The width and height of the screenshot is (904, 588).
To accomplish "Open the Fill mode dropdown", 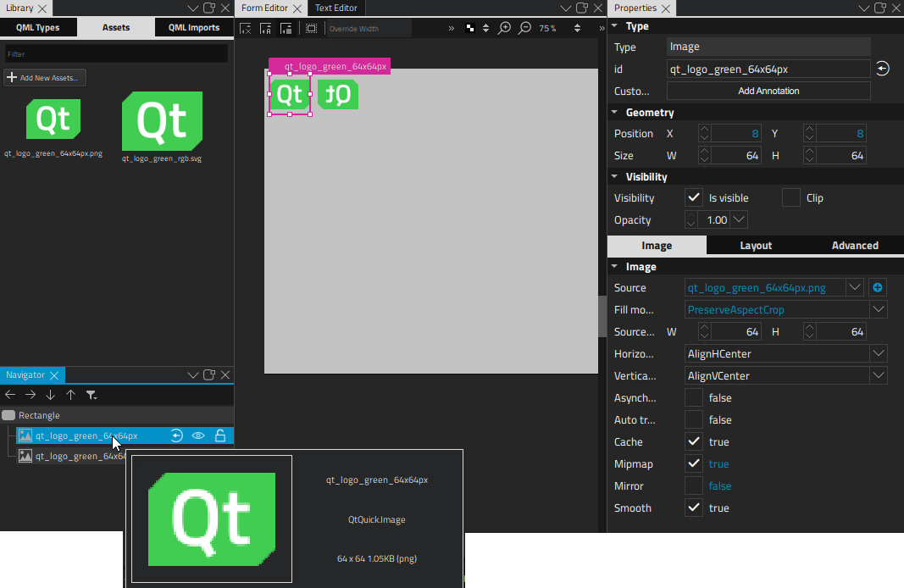I will (879, 309).
